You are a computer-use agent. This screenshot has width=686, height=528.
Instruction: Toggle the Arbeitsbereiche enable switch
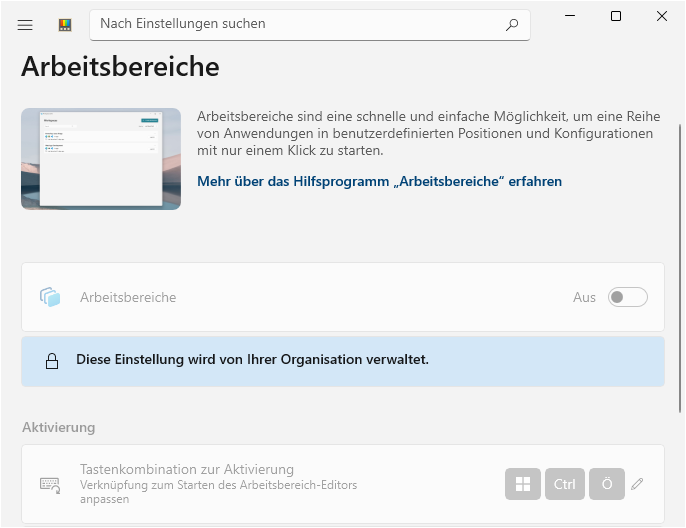click(x=627, y=297)
